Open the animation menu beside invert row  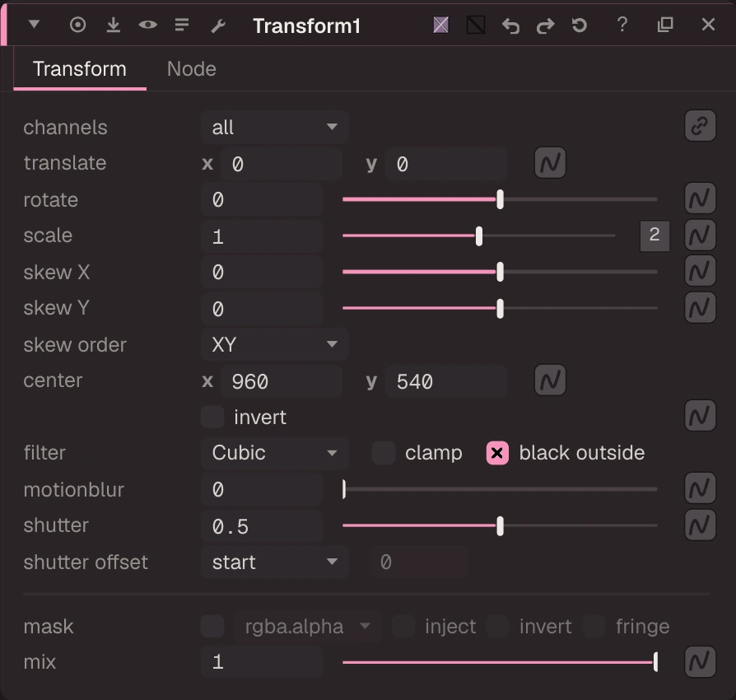[700, 416]
